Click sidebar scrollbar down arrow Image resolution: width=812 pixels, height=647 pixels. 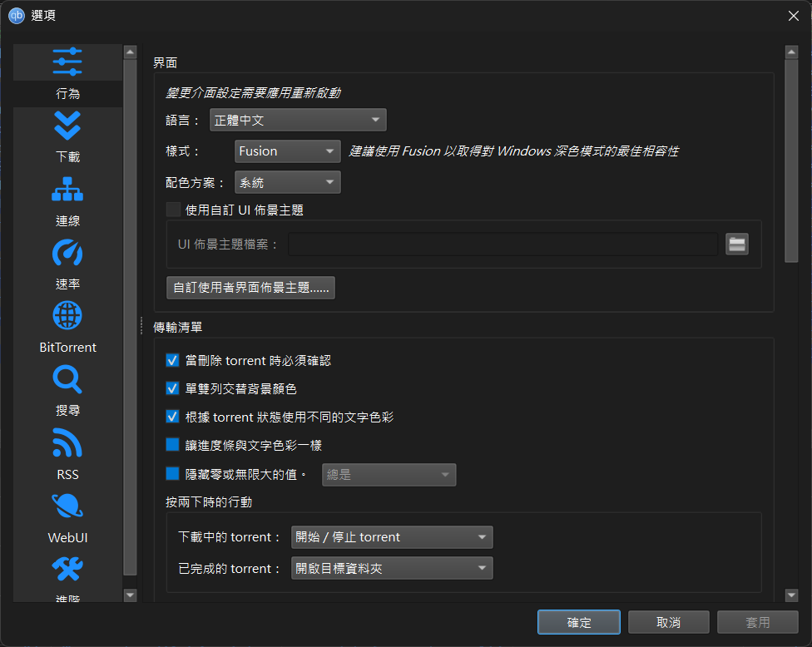130,595
